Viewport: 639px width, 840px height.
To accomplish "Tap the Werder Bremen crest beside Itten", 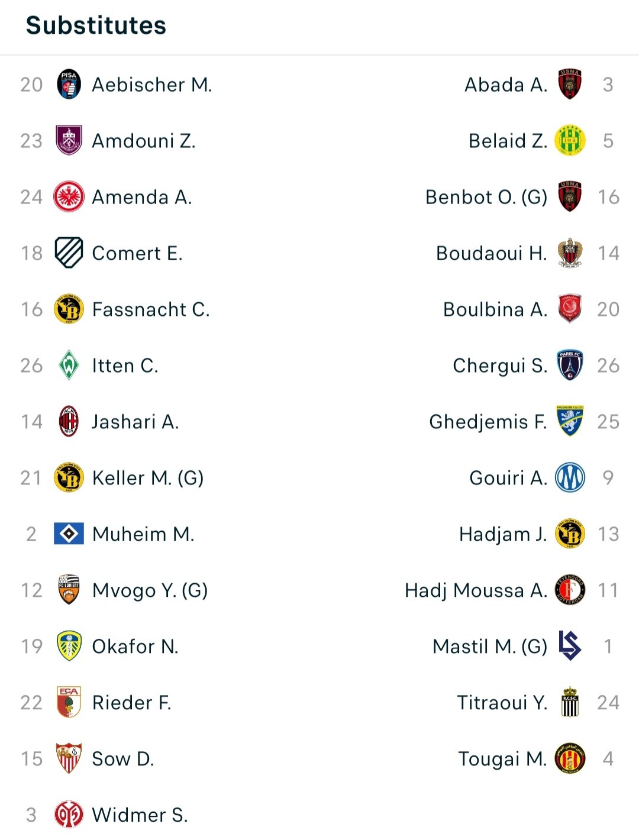I will click(x=69, y=365).
